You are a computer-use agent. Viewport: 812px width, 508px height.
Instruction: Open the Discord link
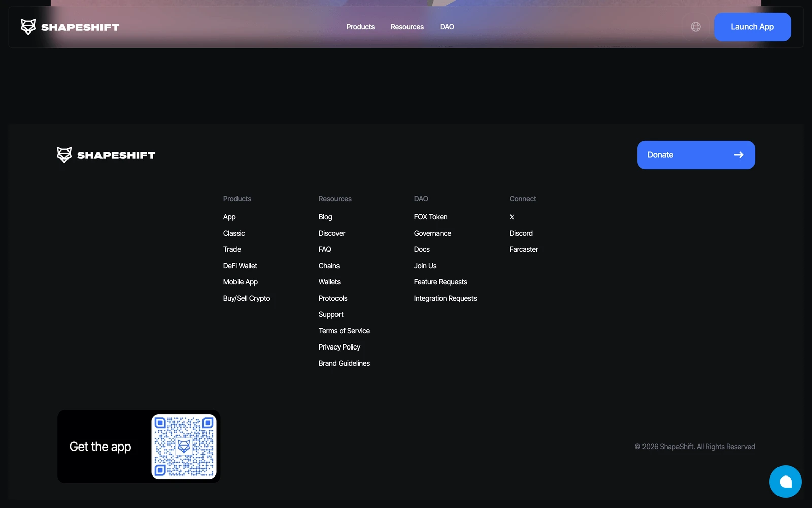point(521,233)
